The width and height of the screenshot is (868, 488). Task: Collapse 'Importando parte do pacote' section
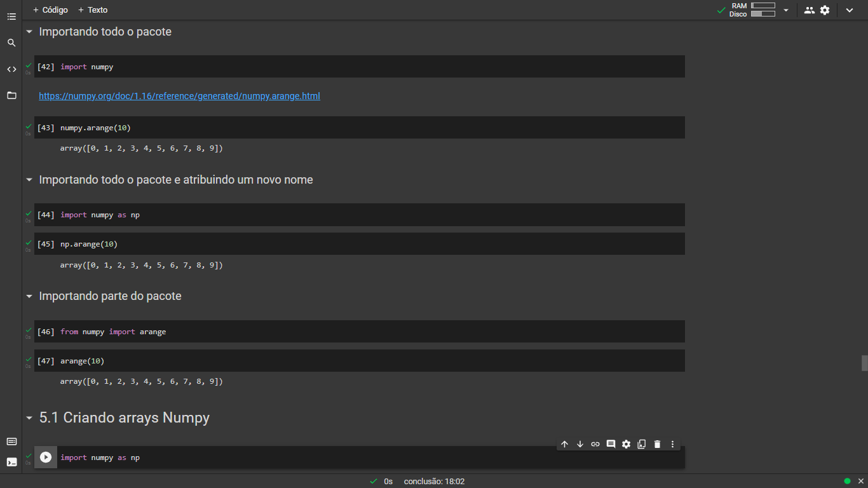pyautogui.click(x=29, y=296)
